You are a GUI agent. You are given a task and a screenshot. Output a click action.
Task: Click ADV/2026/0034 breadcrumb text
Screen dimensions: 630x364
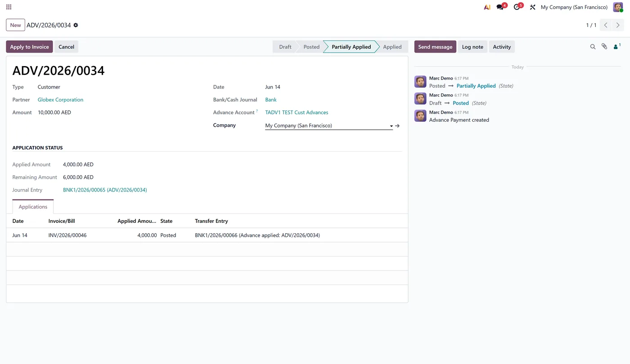click(49, 25)
